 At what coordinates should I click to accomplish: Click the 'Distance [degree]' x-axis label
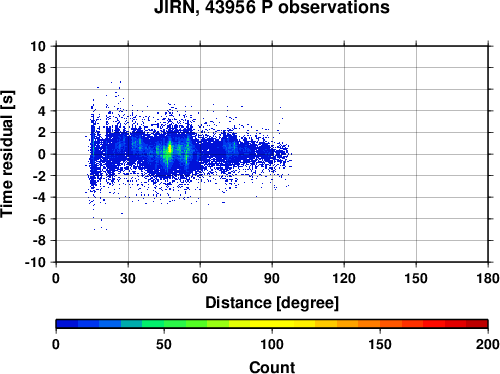(272, 303)
